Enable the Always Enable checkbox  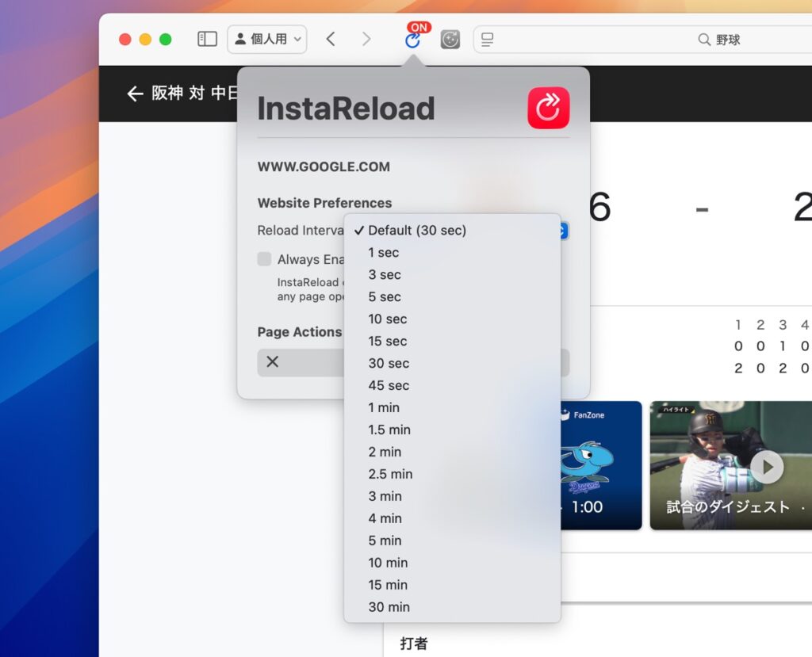point(264,259)
